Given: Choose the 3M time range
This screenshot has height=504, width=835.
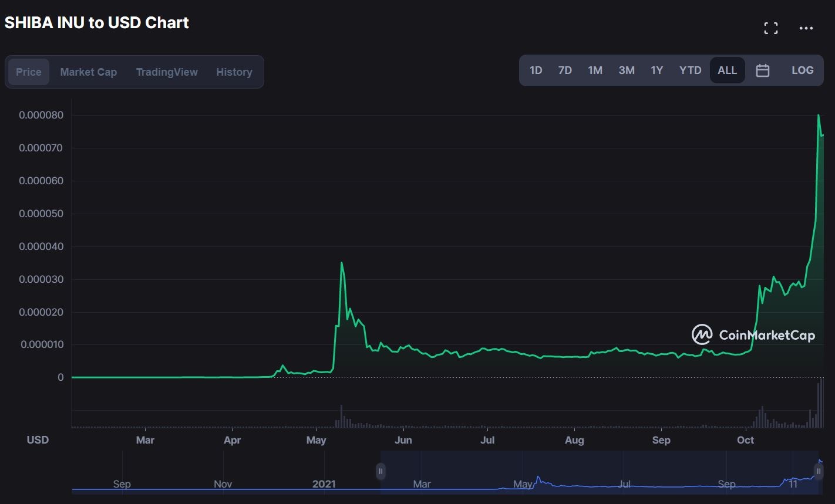Looking at the screenshot, I should pos(626,70).
